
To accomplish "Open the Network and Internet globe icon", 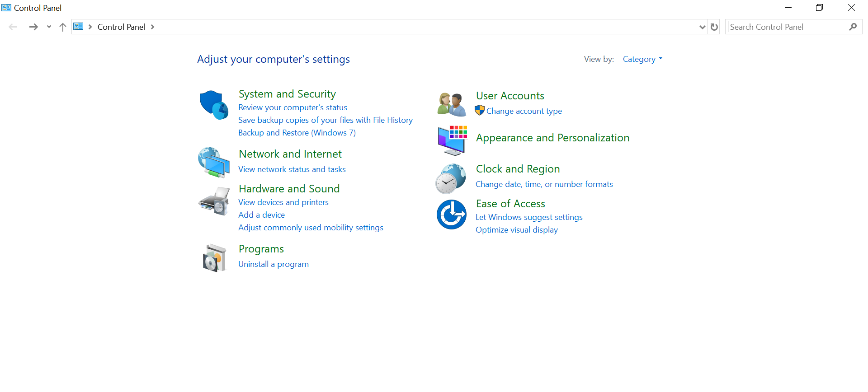I will (214, 162).
